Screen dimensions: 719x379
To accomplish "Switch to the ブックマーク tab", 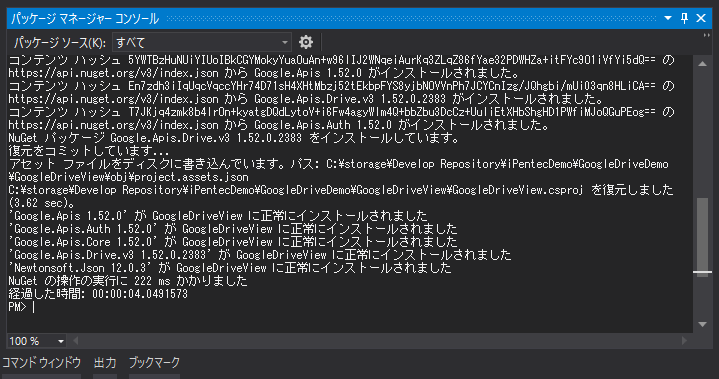I will (x=155, y=363).
